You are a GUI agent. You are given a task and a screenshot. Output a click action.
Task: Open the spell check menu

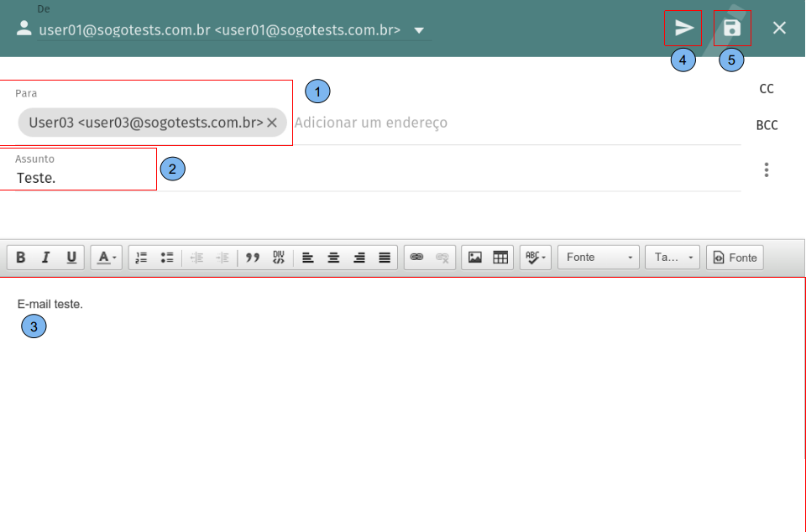[535, 258]
